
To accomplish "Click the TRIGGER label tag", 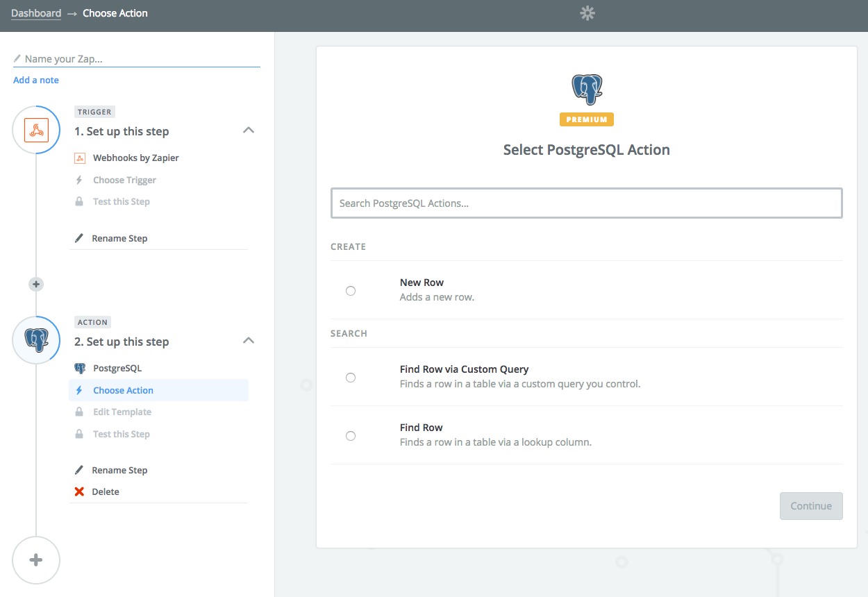I will (x=94, y=112).
